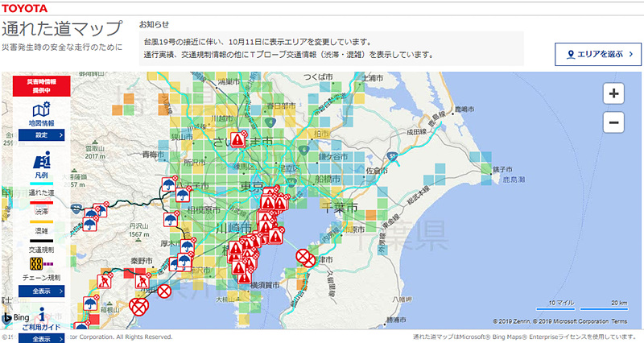
Task: Click the warning icon at さいたま市
Action: click(237, 139)
